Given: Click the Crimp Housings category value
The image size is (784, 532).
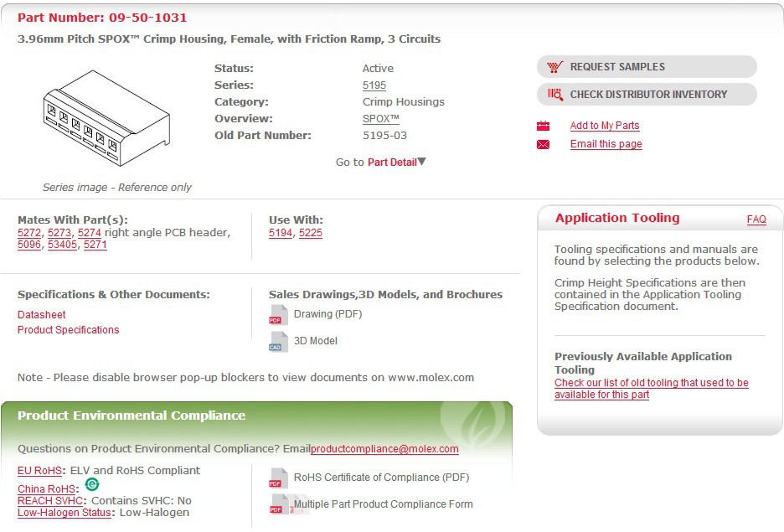Looking at the screenshot, I should [404, 102].
